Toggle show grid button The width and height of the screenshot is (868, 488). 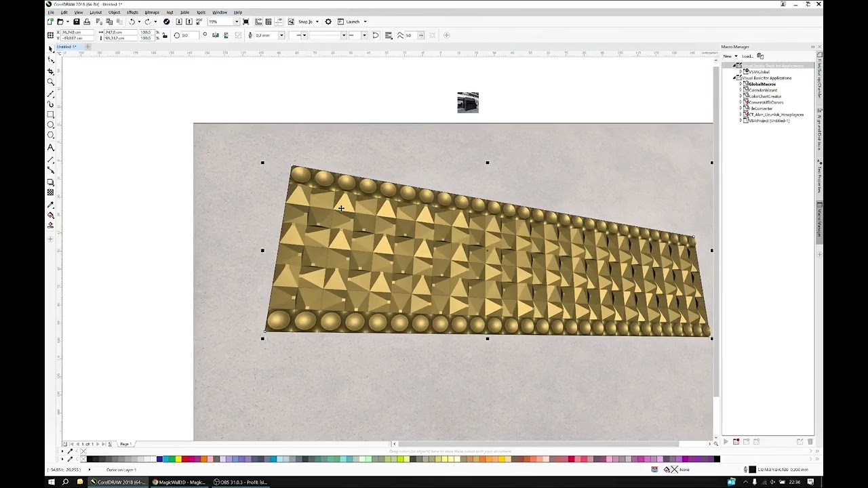tap(269, 22)
